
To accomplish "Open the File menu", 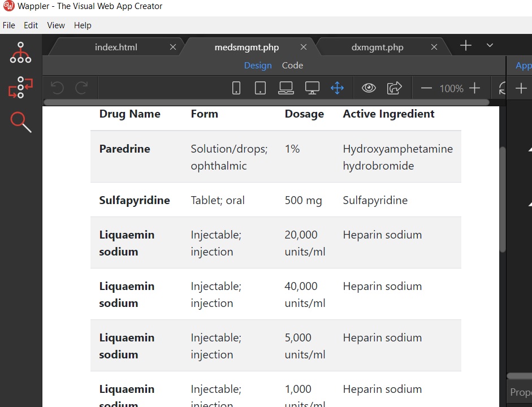I will pyautogui.click(x=9, y=25).
